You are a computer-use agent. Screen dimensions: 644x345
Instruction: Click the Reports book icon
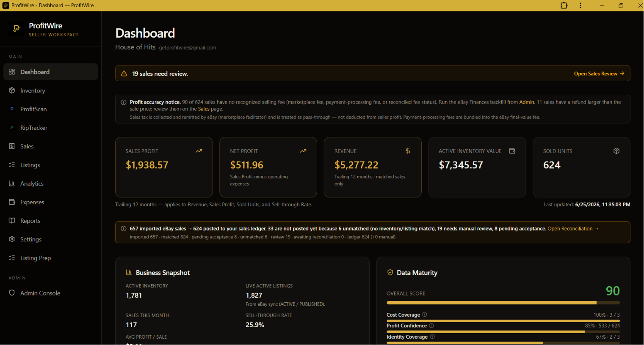12,221
